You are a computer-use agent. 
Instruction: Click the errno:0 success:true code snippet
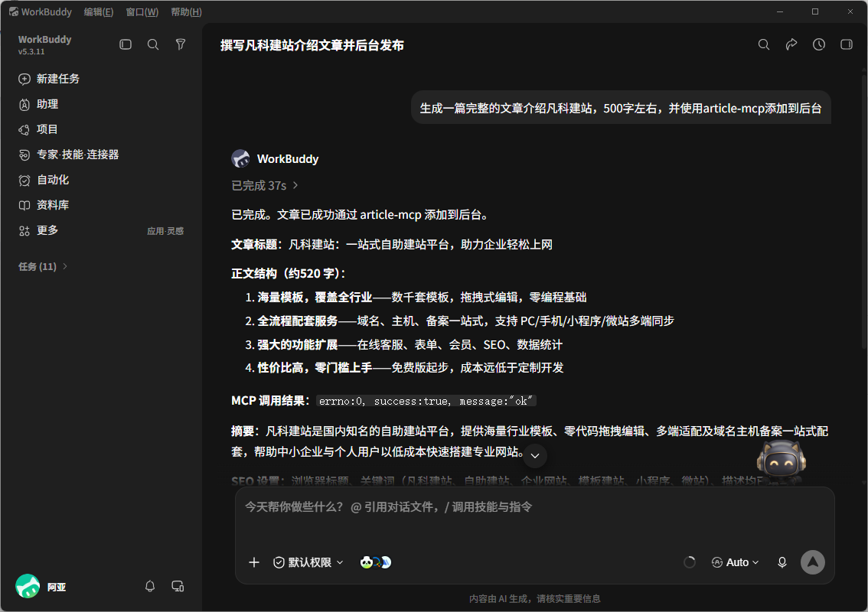426,401
